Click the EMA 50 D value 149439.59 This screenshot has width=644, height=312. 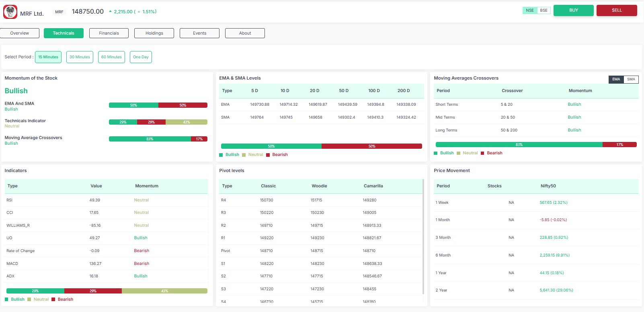(x=347, y=105)
